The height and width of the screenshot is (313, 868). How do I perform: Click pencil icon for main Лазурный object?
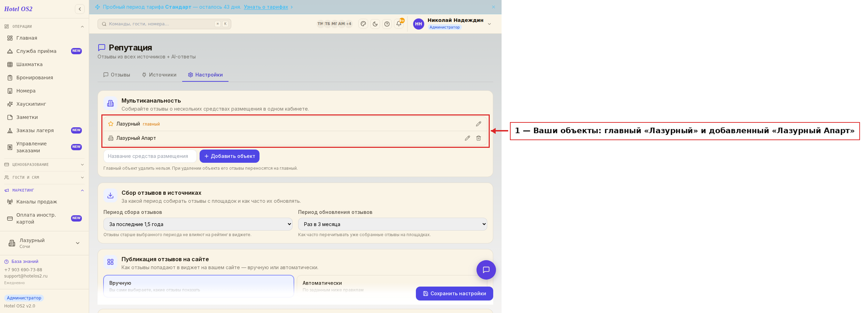coord(479,124)
